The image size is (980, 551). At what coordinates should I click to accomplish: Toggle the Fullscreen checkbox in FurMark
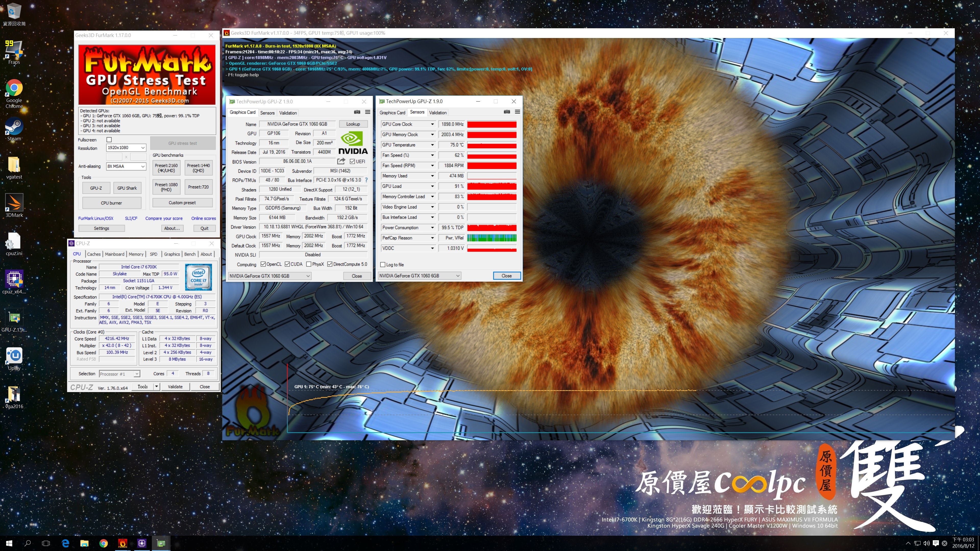(109, 140)
